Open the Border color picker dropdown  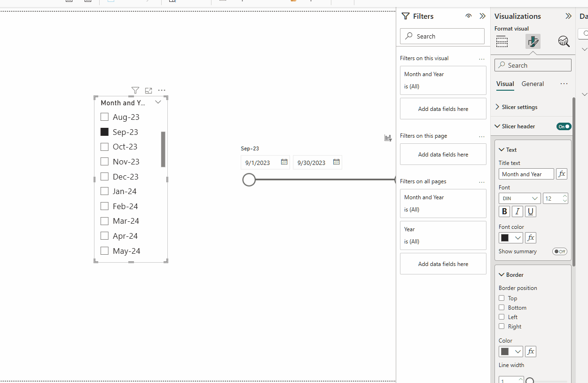point(511,352)
